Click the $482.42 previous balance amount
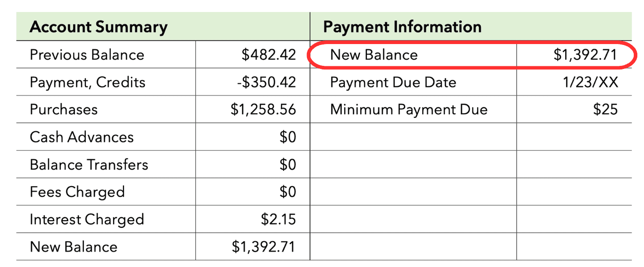The width and height of the screenshot is (644, 267). [x=269, y=55]
